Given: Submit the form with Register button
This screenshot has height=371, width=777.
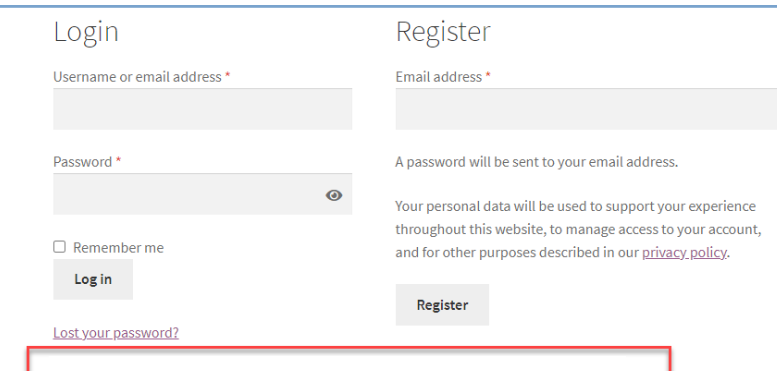Looking at the screenshot, I should [x=442, y=305].
